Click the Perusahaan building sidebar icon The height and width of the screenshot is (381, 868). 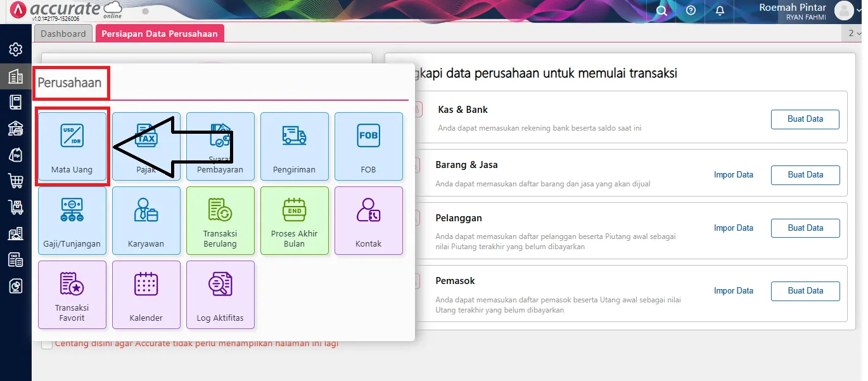(x=15, y=77)
